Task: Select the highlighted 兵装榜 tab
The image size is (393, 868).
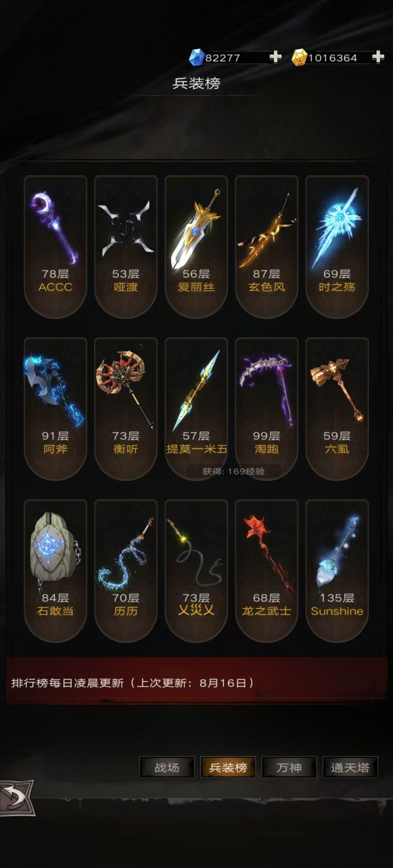Action: (x=228, y=767)
